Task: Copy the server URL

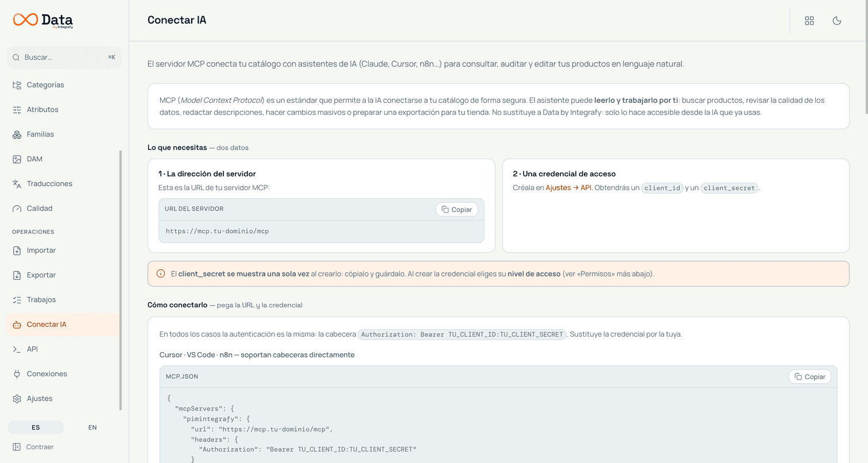Action: click(x=457, y=210)
